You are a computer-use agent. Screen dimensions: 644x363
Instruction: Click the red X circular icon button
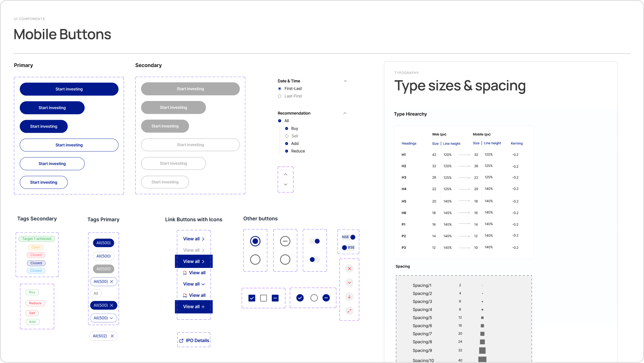349,269
